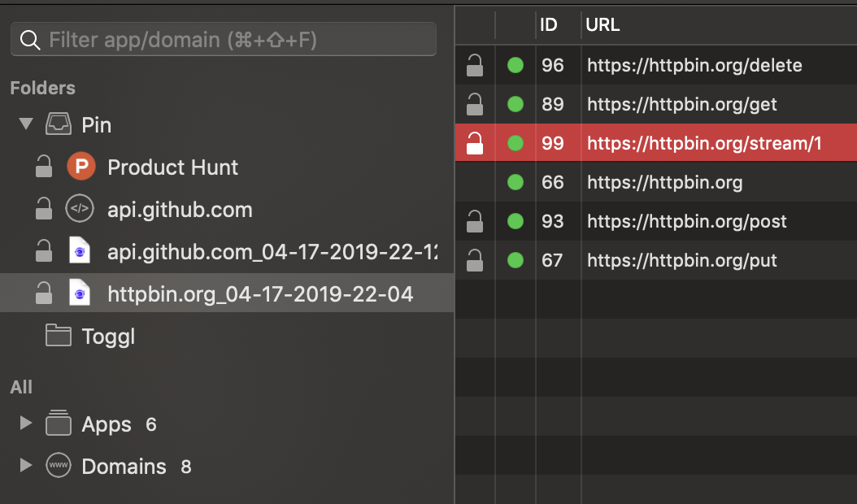Click the ID column header
857x504 pixels.
550,25
